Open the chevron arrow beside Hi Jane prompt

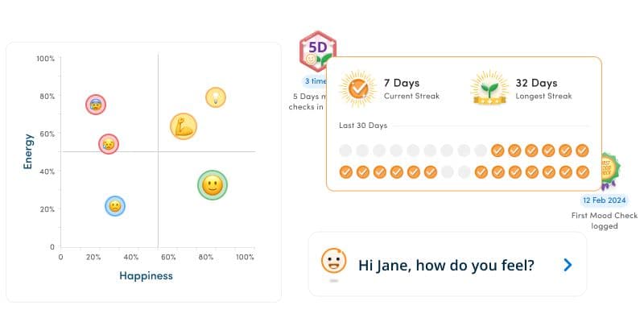point(568,265)
